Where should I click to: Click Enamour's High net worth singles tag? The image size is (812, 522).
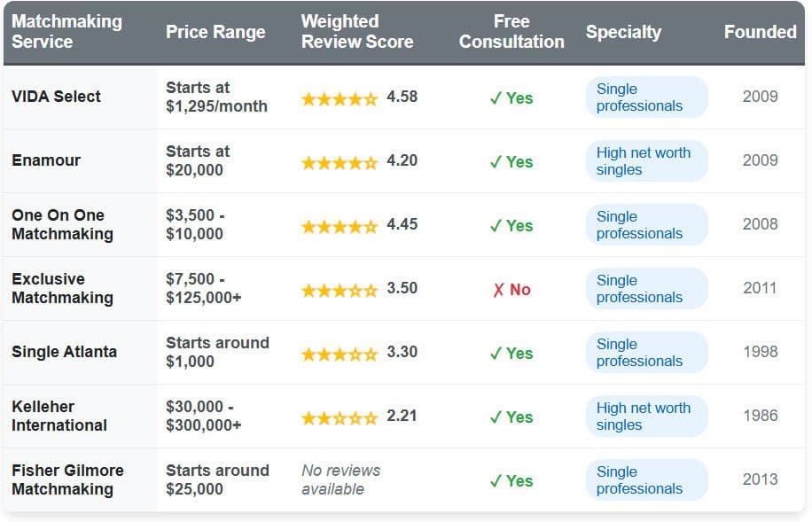[646, 161]
